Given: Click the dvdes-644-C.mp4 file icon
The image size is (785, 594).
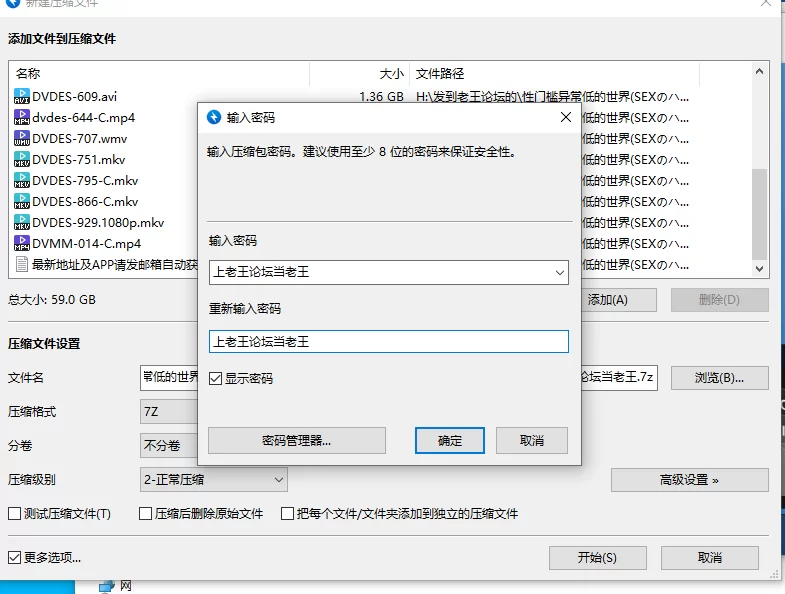Looking at the screenshot, I should [22, 117].
